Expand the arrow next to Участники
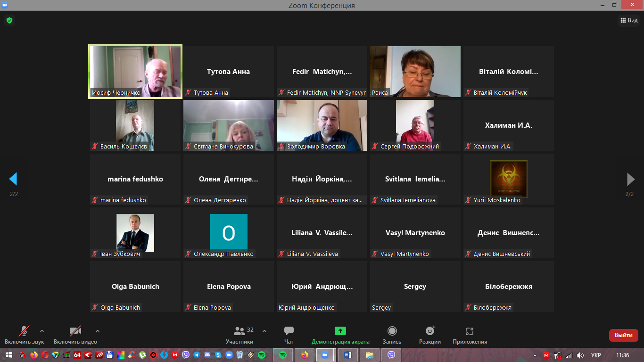This screenshot has height=362, width=644. (x=264, y=331)
